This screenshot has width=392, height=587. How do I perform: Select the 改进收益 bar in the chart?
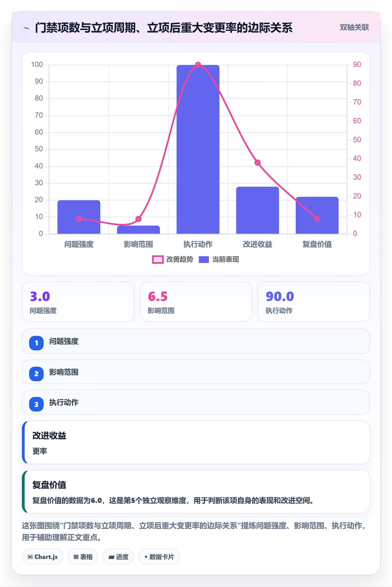click(258, 210)
